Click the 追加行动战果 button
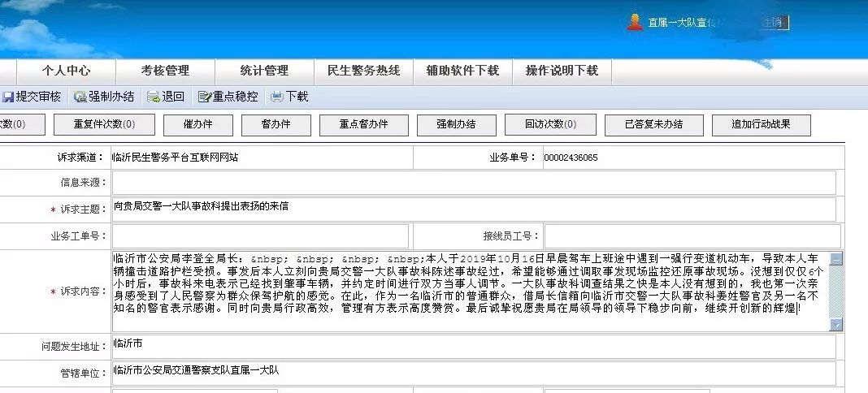Screen dimensions: 868x393 pos(762,125)
